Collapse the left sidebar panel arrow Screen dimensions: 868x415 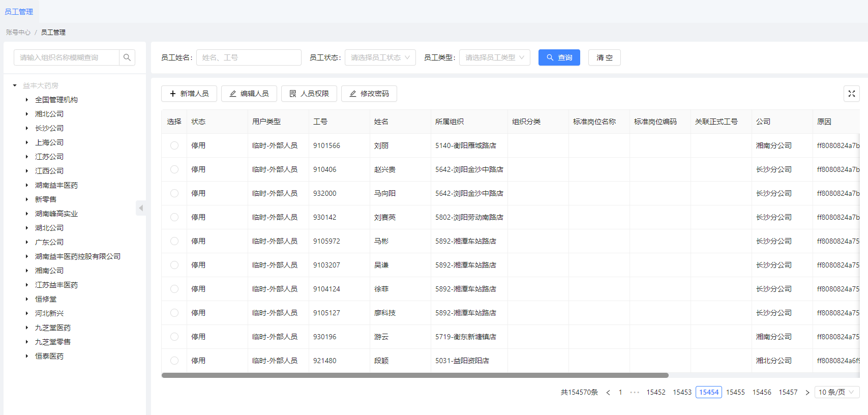click(141, 208)
